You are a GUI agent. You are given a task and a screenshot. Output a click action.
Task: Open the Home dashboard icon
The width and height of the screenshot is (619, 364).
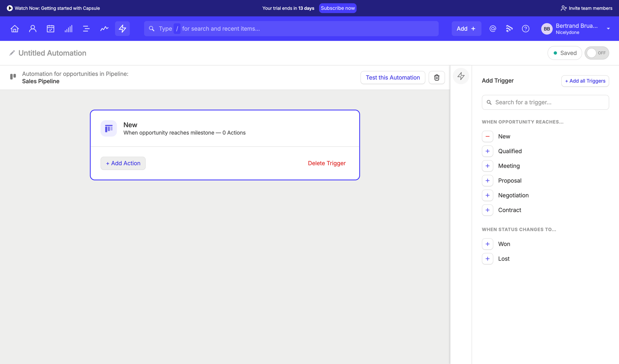pos(15,29)
